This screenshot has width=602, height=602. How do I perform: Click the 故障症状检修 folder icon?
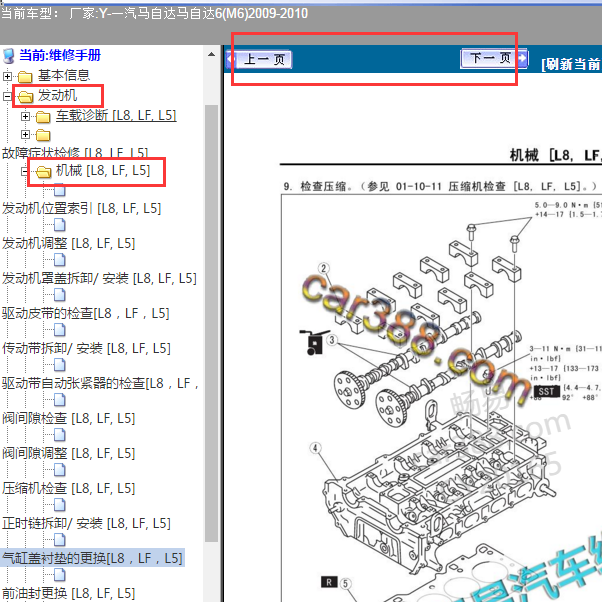tap(43, 135)
